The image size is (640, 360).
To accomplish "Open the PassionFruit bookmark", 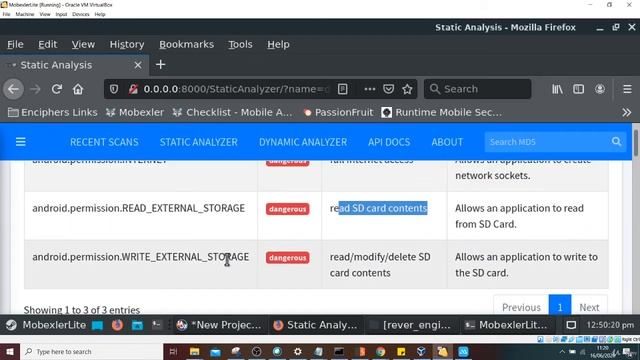I will point(338,112).
